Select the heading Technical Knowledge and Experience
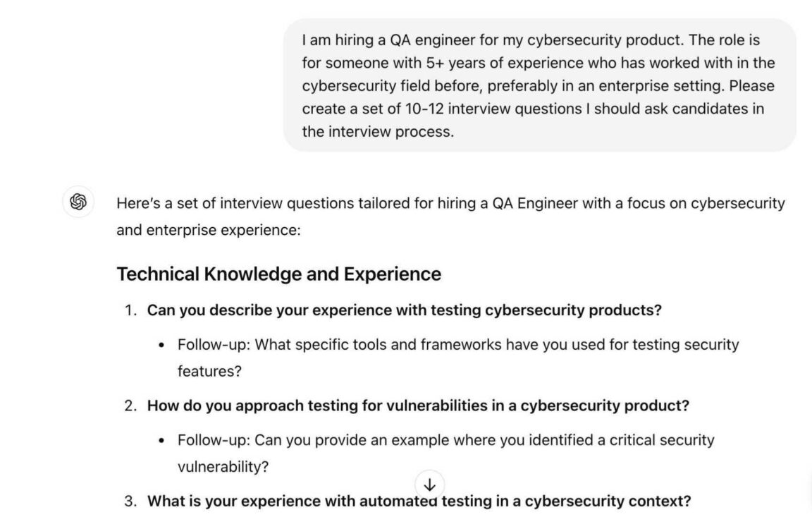812x517 pixels. click(x=279, y=274)
